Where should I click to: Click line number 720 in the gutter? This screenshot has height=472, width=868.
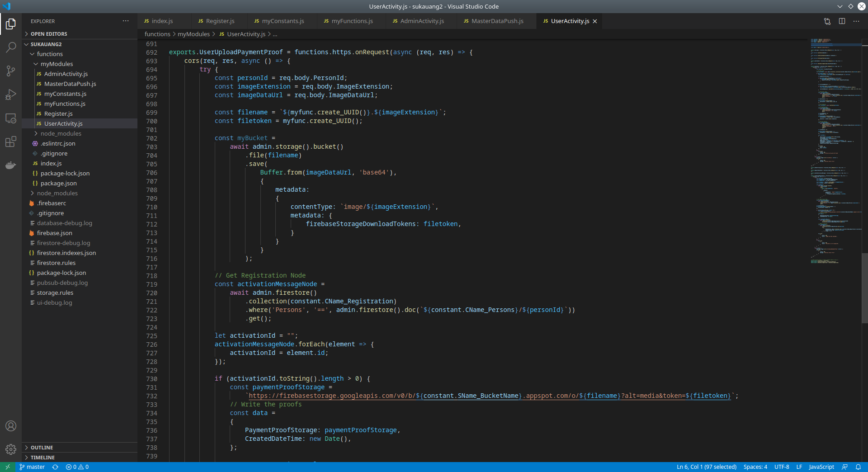[152, 293]
